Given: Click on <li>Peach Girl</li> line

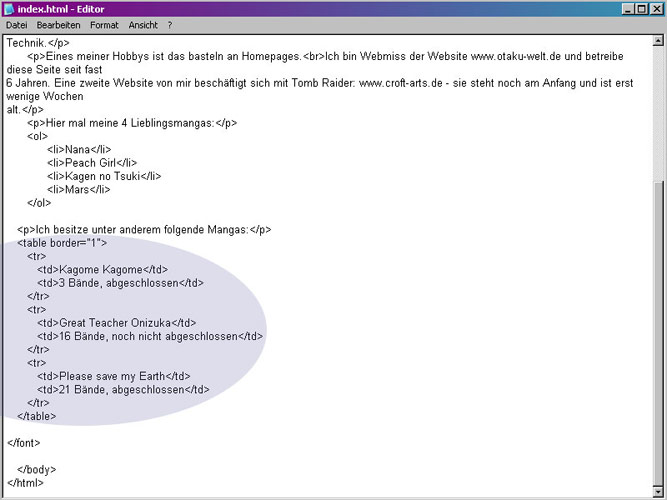Looking at the screenshot, I should pos(92,163).
